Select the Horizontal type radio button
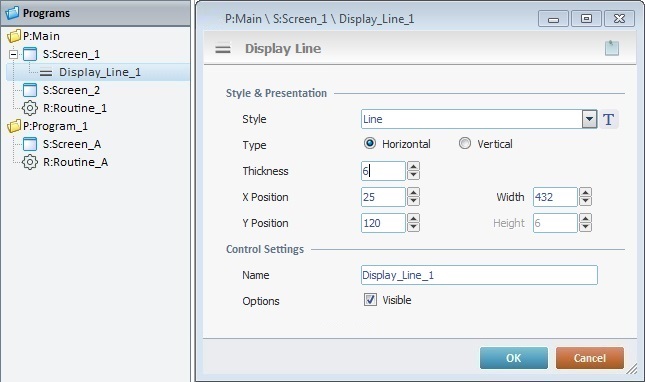Image resolution: width=645 pixels, height=382 pixels. pos(370,143)
